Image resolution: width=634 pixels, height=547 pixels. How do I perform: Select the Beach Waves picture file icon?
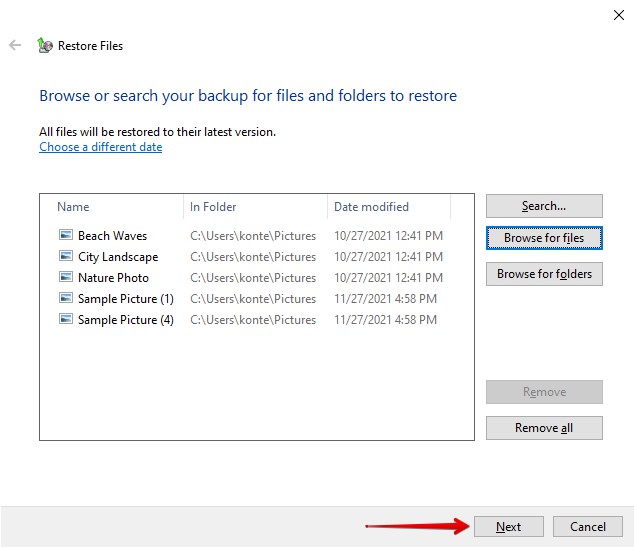pyautogui.click(x=66, y=235)
